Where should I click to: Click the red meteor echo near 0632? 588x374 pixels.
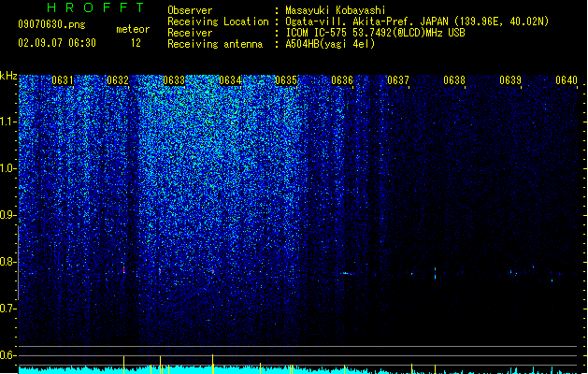pyautogui.click(x=123, y=269)
